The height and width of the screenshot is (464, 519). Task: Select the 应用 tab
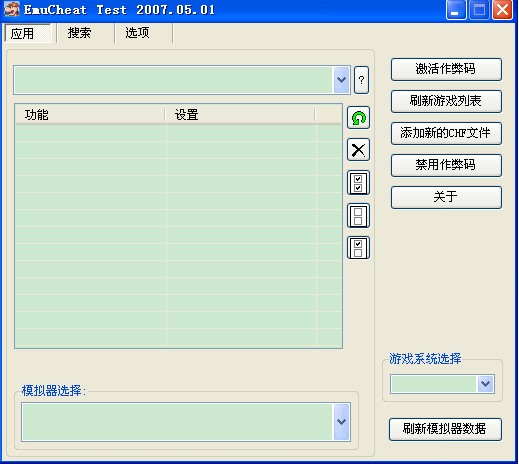pyautogui.click(x=22, y=34)
